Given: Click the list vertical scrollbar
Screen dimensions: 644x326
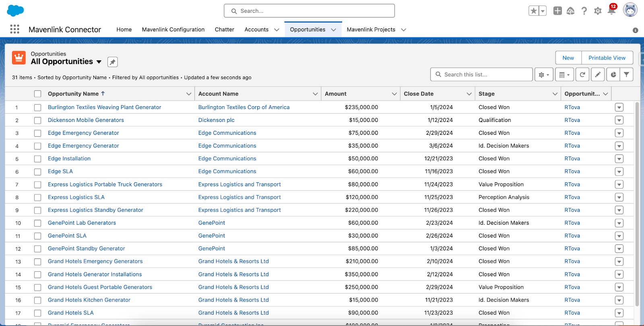Looking at the screenshot, I should (637, 204).
